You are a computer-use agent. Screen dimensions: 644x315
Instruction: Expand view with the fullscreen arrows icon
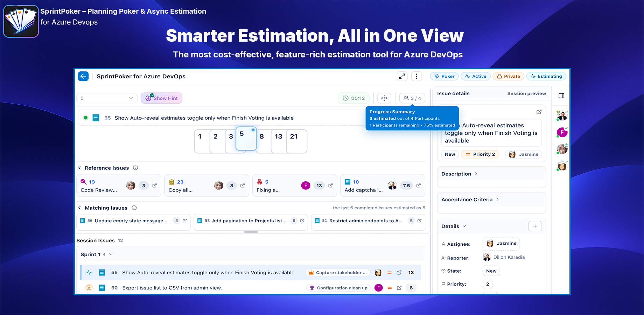402,76
